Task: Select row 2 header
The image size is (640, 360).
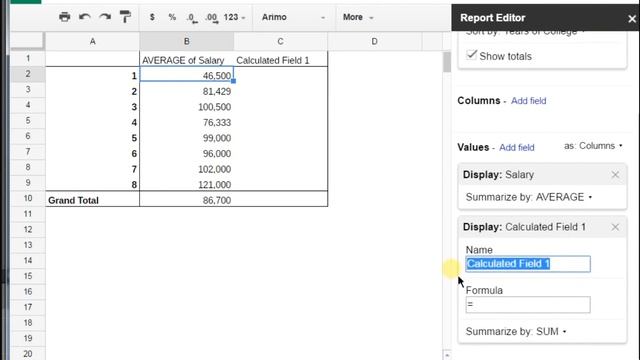Action: (x=28, y=74)
